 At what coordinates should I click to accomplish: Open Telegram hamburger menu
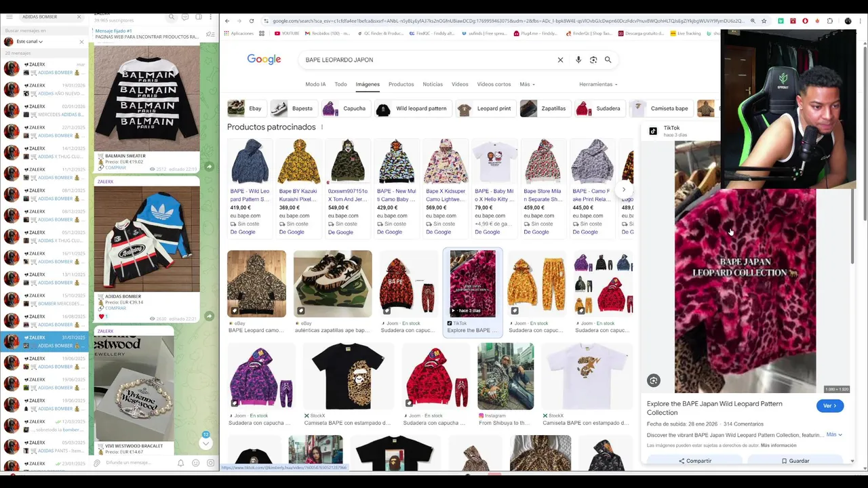point(8,16)
